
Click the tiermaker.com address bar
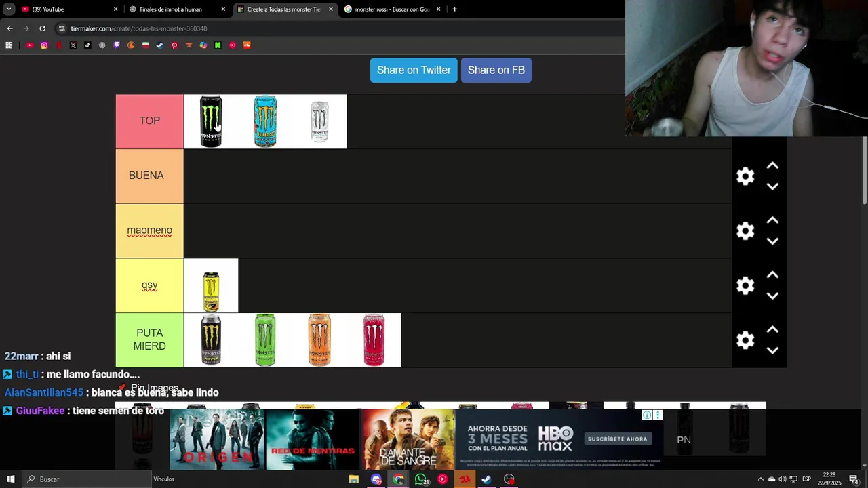(339, 28)
